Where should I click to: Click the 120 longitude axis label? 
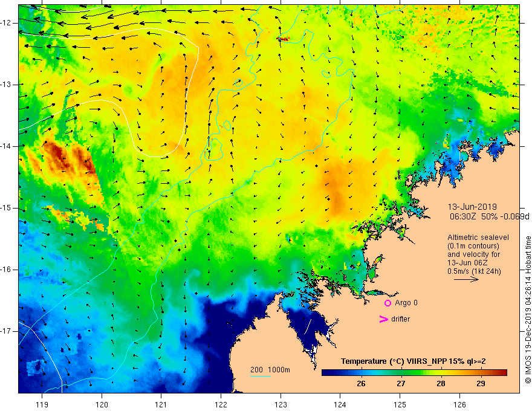pyautogui.click(x=102, y=404)
